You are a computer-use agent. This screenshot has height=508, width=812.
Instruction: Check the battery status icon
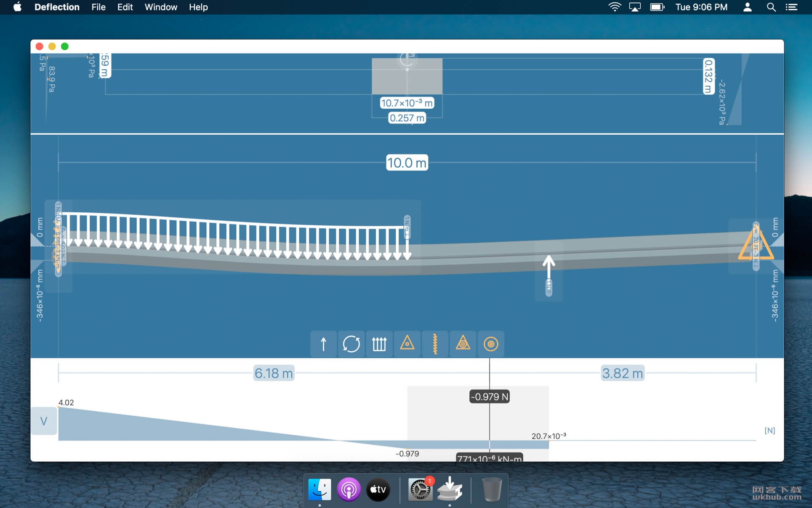[657, 7]
